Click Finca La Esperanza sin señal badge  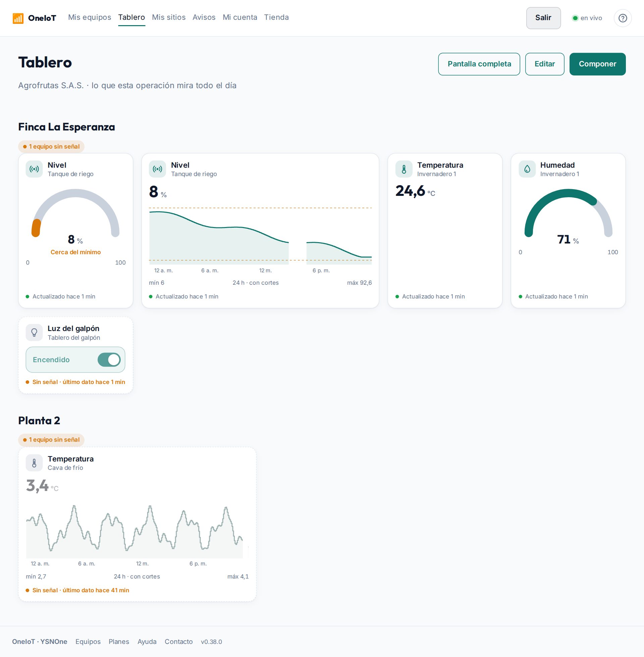pos(51,147)
